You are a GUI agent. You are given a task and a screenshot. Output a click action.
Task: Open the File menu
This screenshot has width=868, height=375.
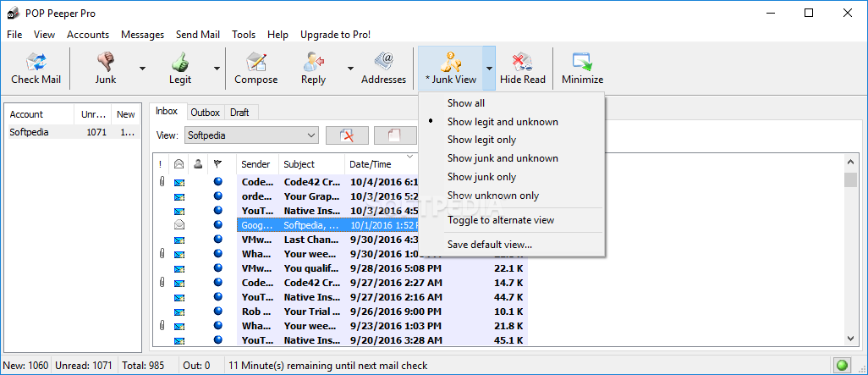pos(14,35)
